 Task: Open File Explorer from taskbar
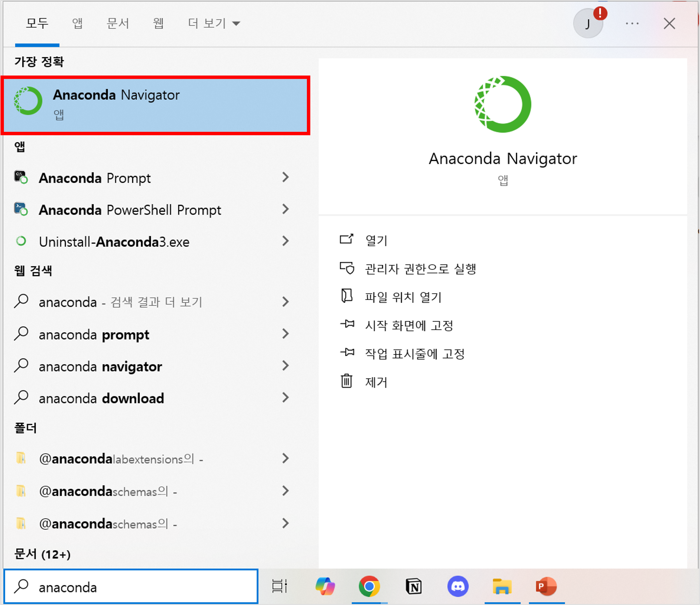502,586
